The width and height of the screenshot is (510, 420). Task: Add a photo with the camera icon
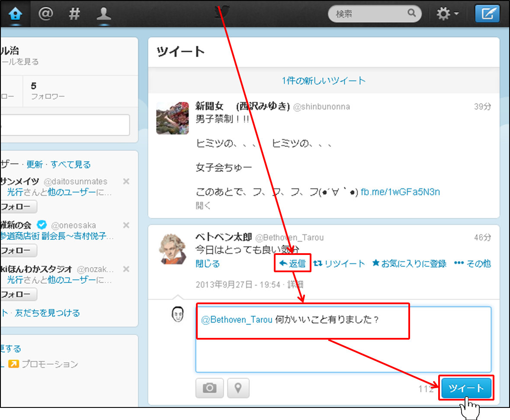tap(209, 388)
